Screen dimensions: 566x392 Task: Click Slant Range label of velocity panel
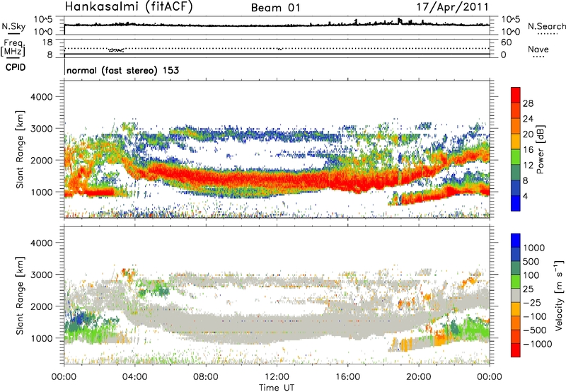click(x=20, y=295)
